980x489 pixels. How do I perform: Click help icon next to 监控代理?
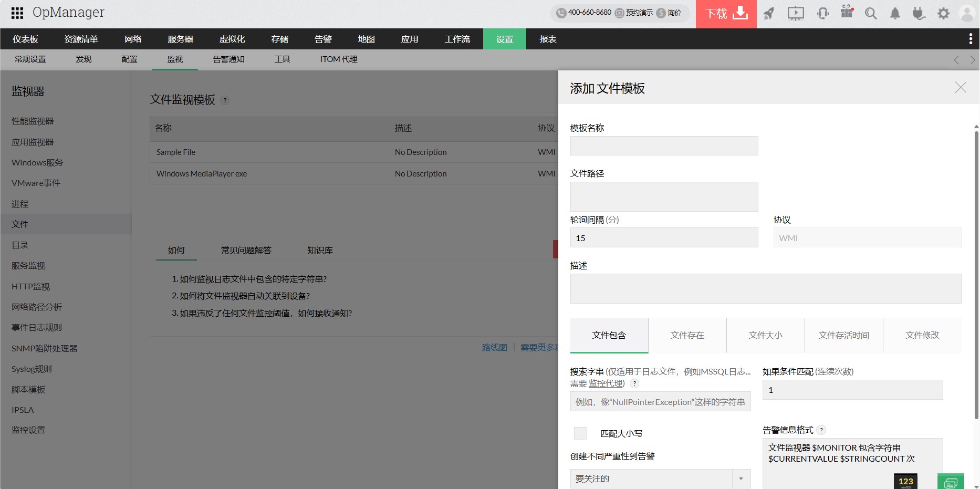(x=634, y=383)
